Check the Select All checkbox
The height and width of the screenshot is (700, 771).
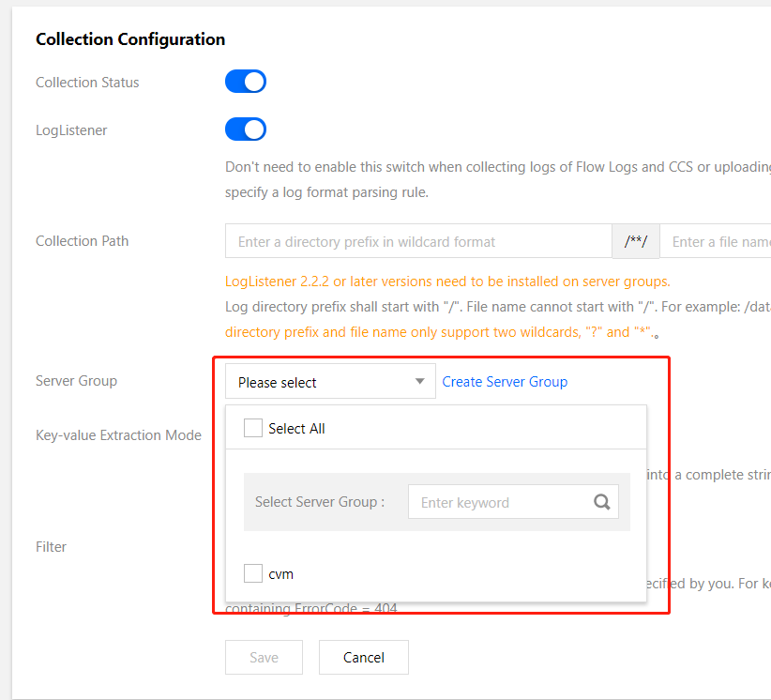[x=253, y=428]
